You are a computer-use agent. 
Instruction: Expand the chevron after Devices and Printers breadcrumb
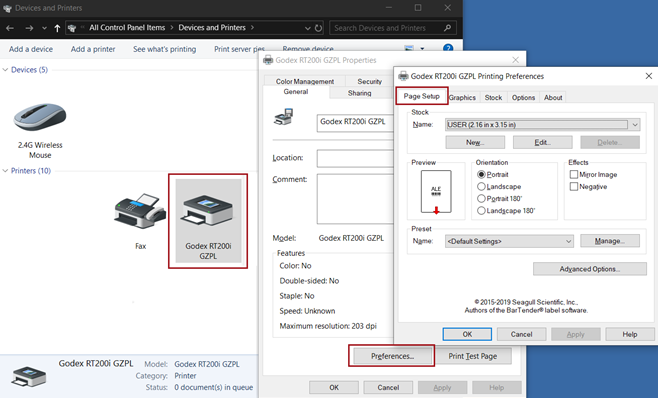pos(252,28)
